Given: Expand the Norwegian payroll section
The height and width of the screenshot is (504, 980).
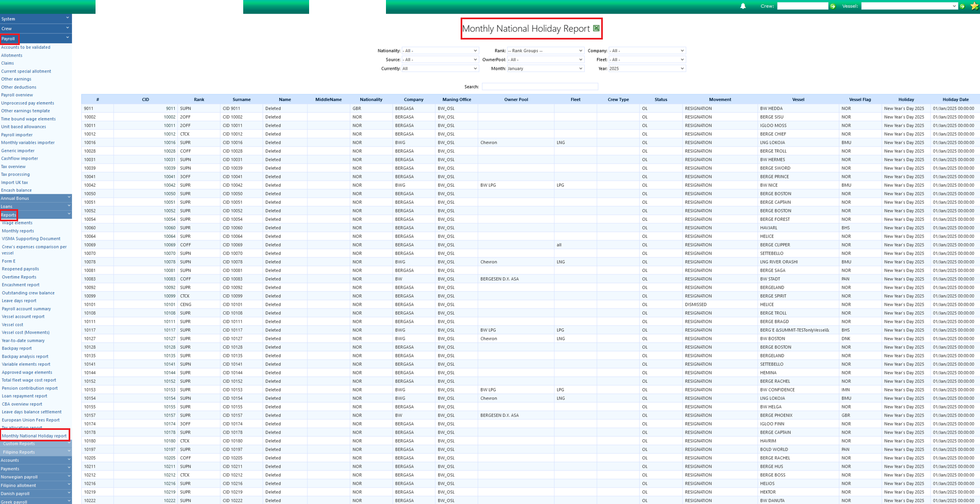Looking at the screenshot, I should (x=35, y=477).
